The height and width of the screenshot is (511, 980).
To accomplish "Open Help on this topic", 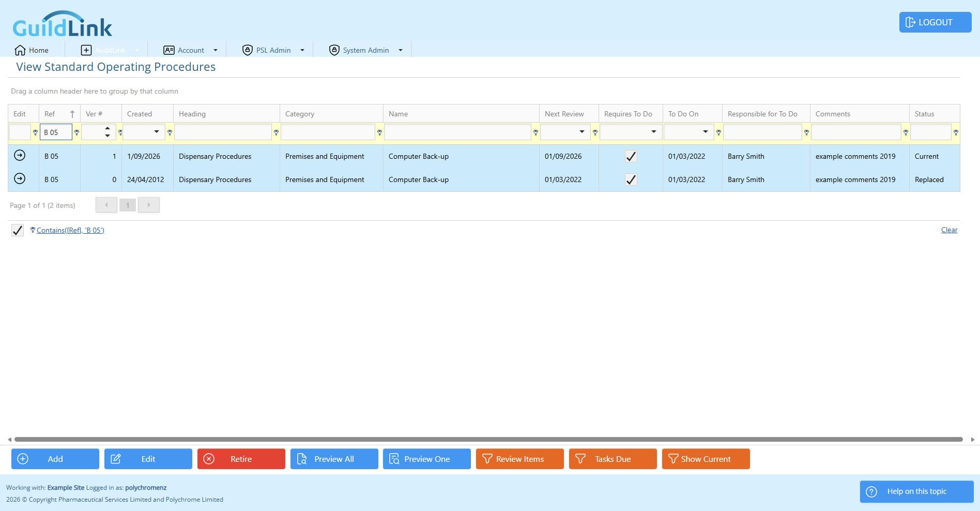I will point(917,491).
